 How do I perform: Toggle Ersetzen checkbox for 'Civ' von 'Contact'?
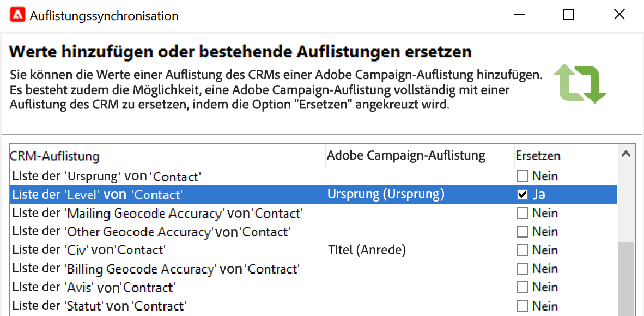click(523, 250)
